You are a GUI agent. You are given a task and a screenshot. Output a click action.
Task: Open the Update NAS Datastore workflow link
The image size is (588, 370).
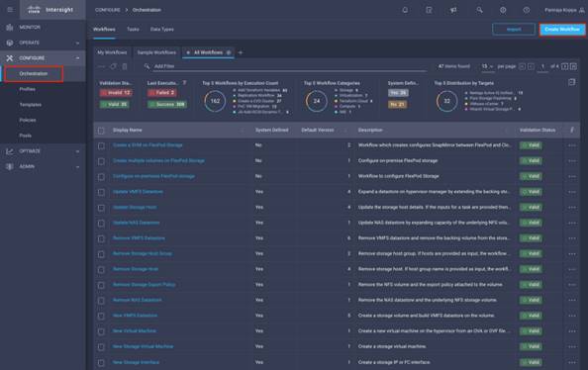[137, 223]
